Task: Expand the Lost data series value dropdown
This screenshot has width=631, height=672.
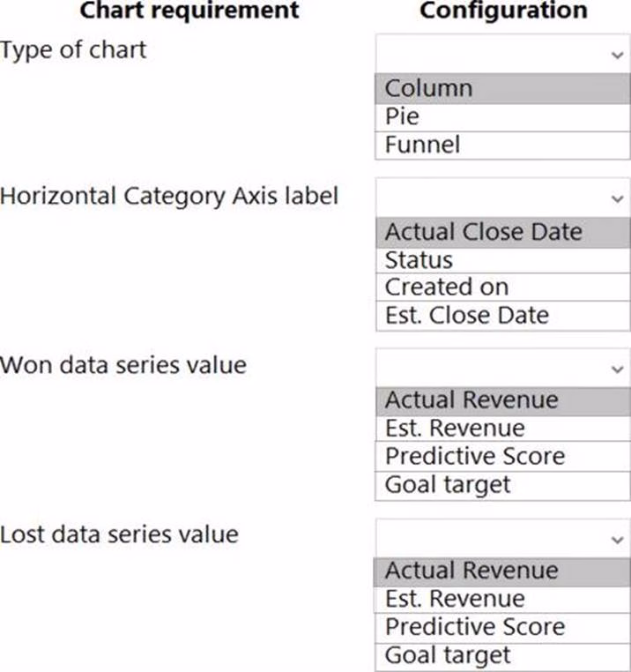Action: (x=502, y=536)
